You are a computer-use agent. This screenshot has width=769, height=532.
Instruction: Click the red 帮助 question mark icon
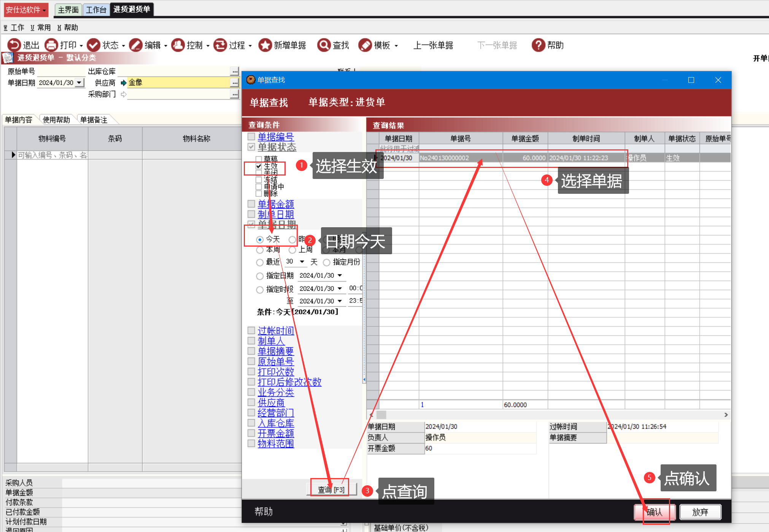coord(538,45)
